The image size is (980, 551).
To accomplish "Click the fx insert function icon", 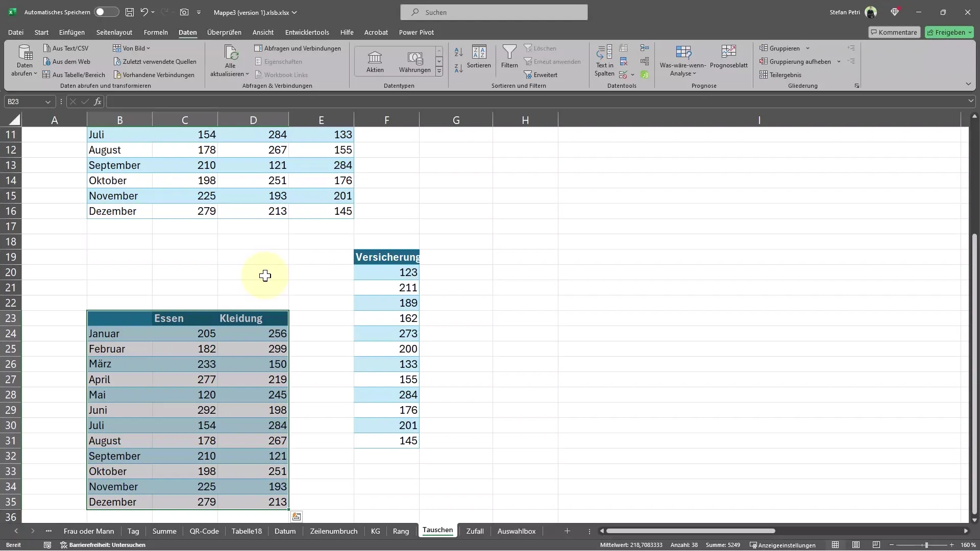I will coord(97,102).
